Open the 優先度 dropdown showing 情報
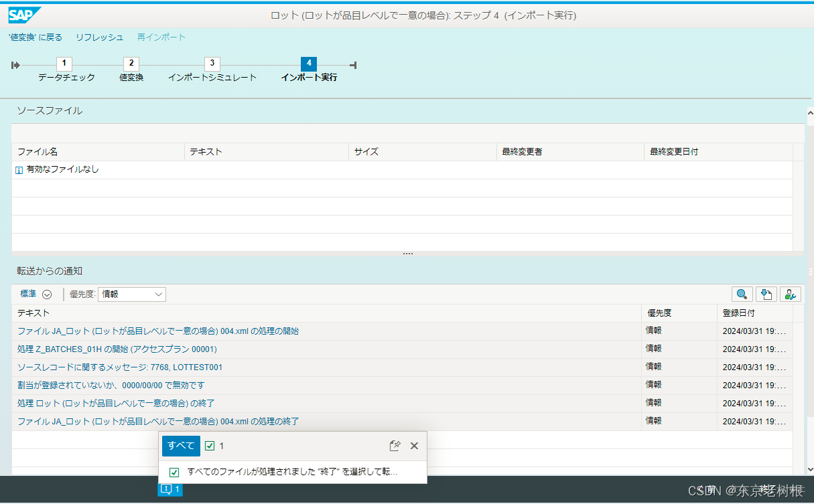This screenshot has height=504, width=814. 132,294
